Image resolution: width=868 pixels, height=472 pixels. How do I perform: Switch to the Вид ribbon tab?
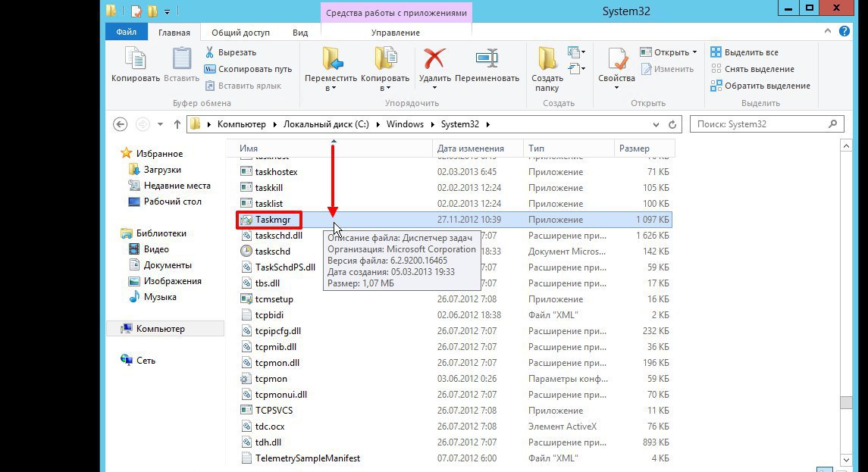[300, 33]
